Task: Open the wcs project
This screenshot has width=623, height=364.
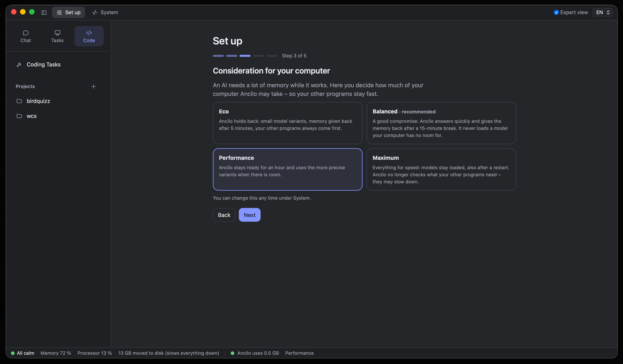Action: pos(57,116)
